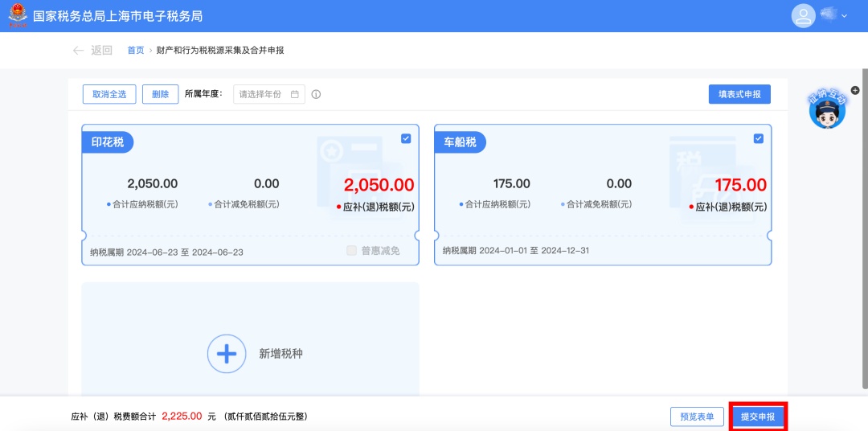The height and width of the screenshot is (431, 868).
Task: Click the back arrow icon
Action: point(78,50)
